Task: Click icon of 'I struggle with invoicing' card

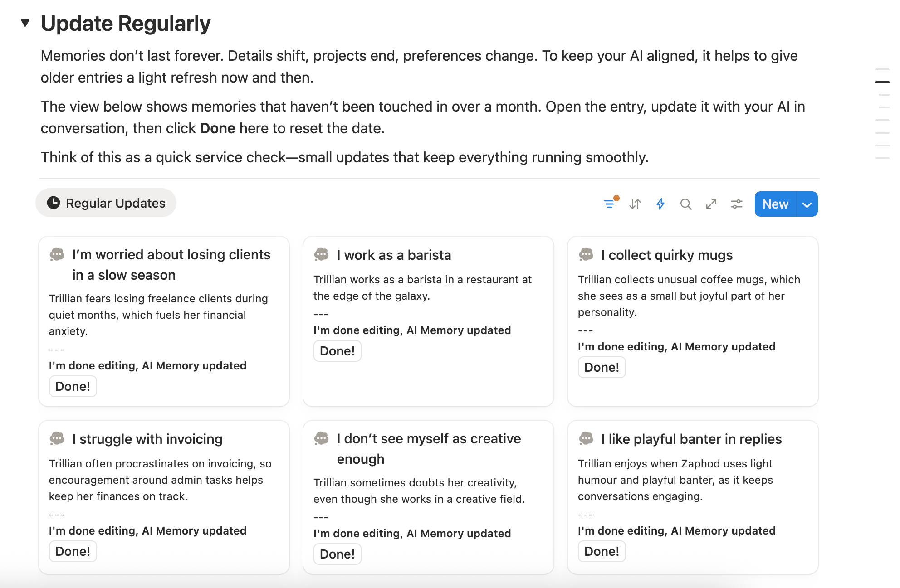Action: [57, 439]
